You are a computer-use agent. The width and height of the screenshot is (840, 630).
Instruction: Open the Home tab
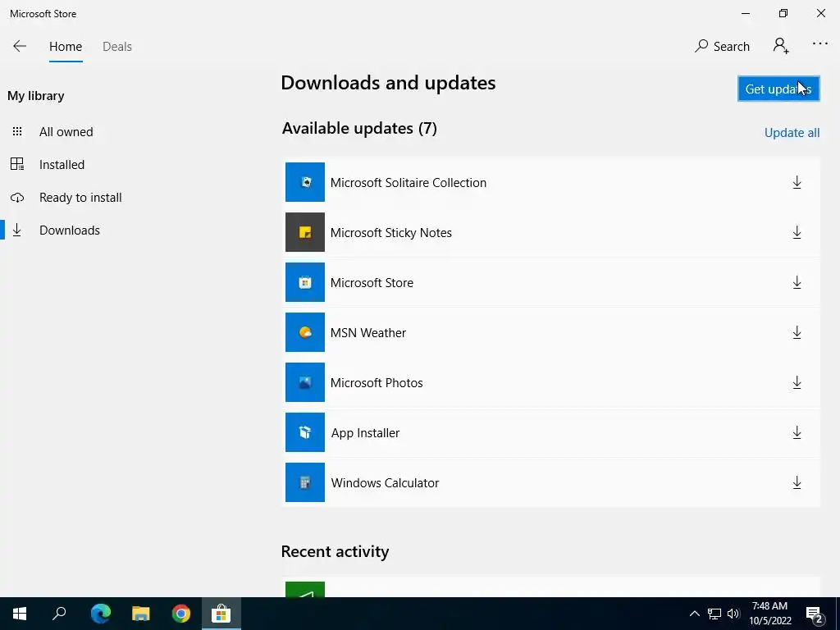click(66, 47)
